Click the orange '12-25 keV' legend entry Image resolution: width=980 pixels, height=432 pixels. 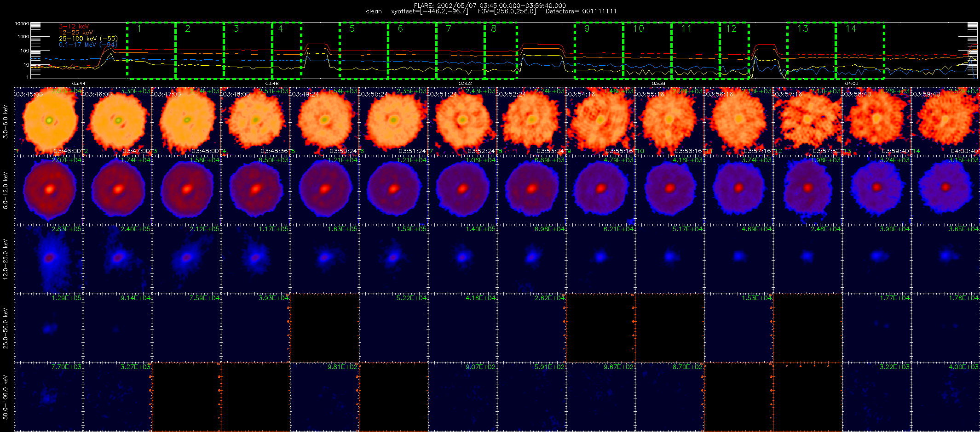(x=76, y=33)
